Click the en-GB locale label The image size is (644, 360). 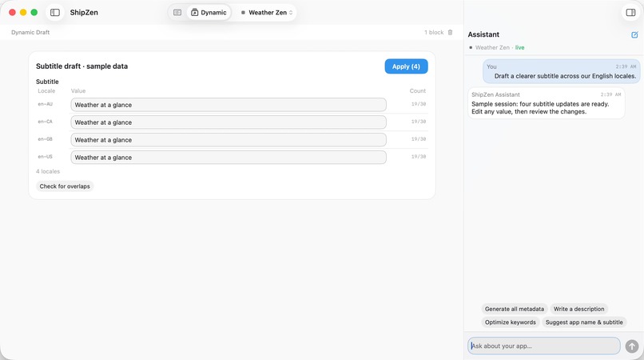[x=46, y=139]
